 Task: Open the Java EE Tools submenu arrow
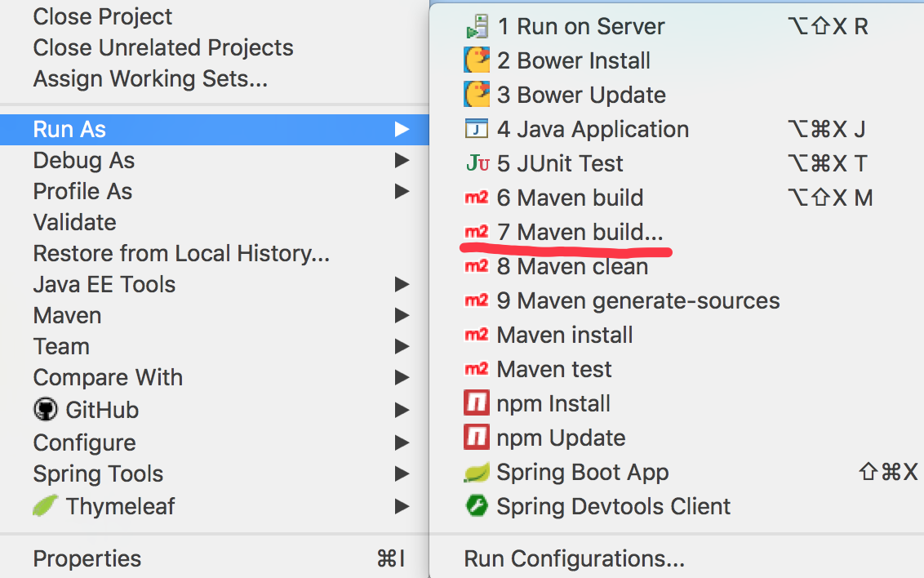click(402, 285)
